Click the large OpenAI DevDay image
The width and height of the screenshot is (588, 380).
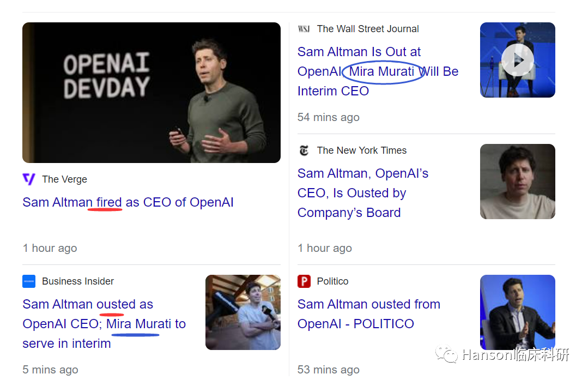151,93
